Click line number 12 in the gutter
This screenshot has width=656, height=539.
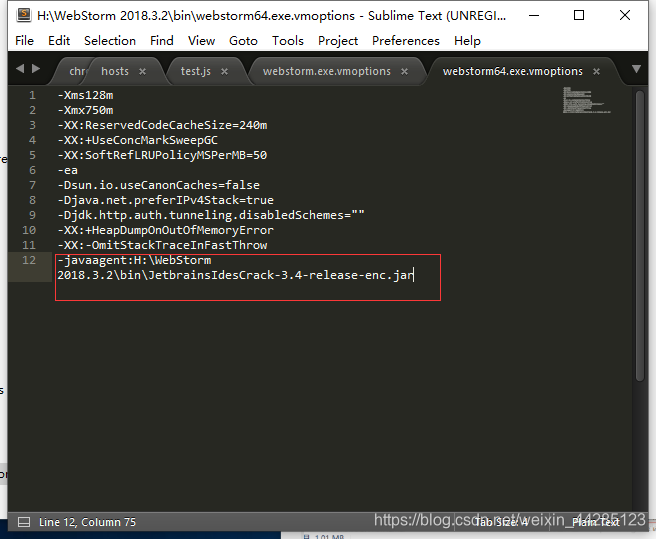(29, 260)
